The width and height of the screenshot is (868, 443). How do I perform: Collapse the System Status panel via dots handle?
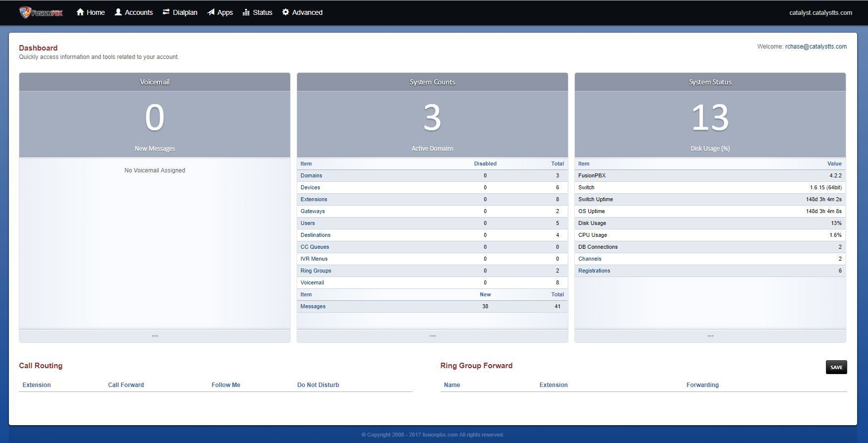[x=711, y=336]
